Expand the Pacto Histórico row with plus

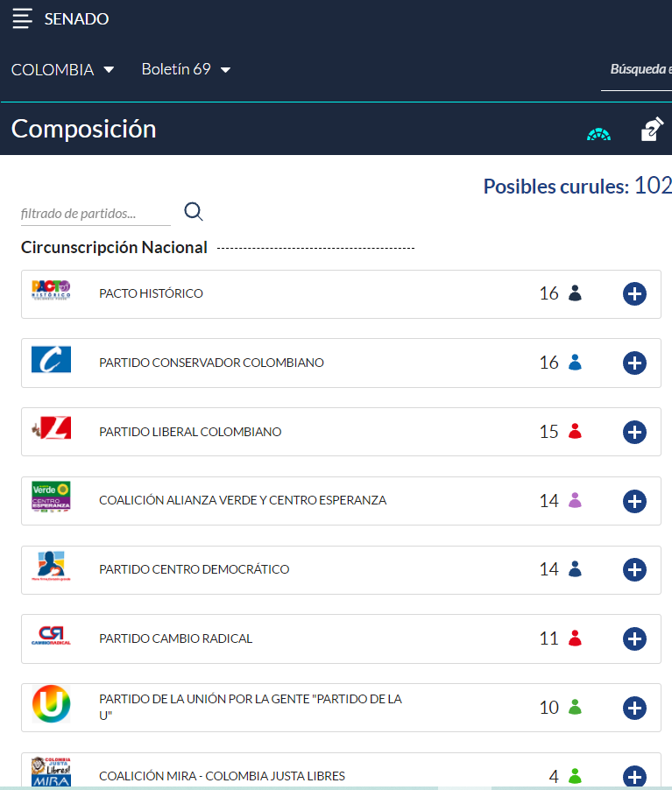[634, 294]
